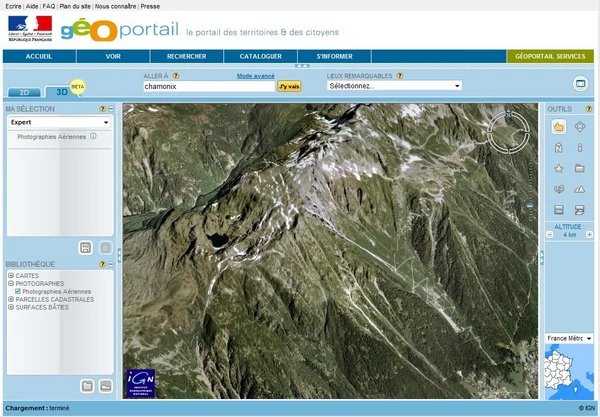Open the Expert mode dropdown

(x=60, y=122)
